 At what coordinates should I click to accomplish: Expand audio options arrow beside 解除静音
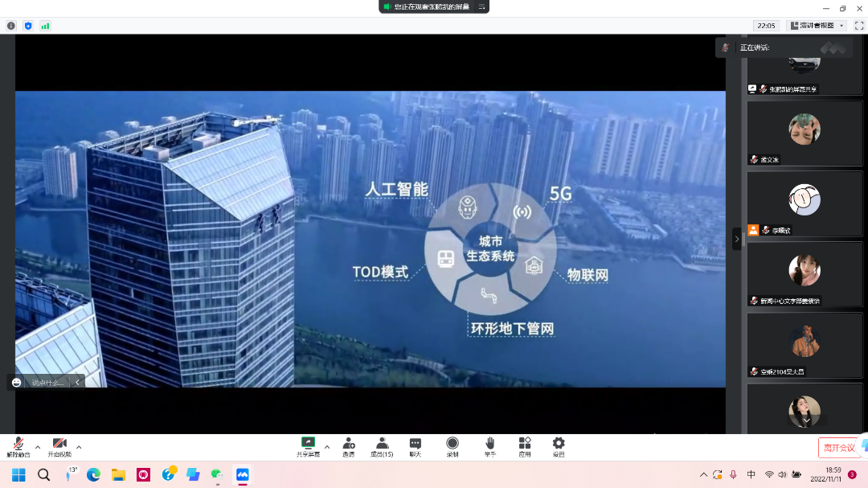tap(38, 447)
